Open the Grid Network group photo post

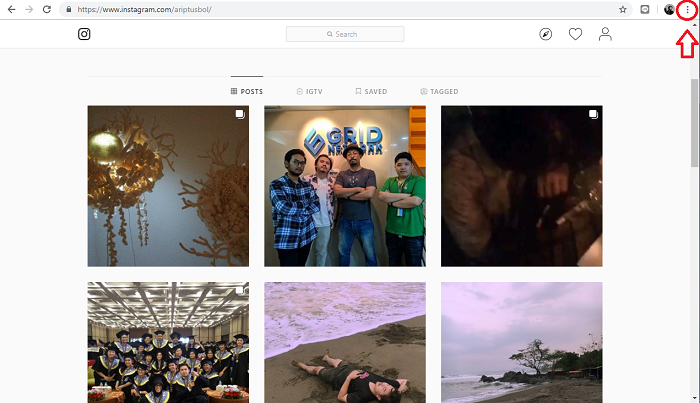point(345,186)
